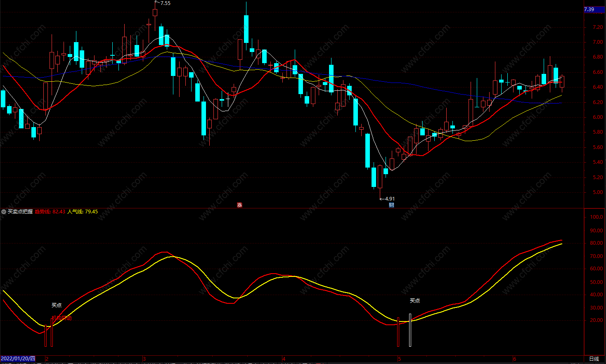Click the 80.00 indicator axis label
This screenshot has height=364, width=606.
[x=597, y=243]
